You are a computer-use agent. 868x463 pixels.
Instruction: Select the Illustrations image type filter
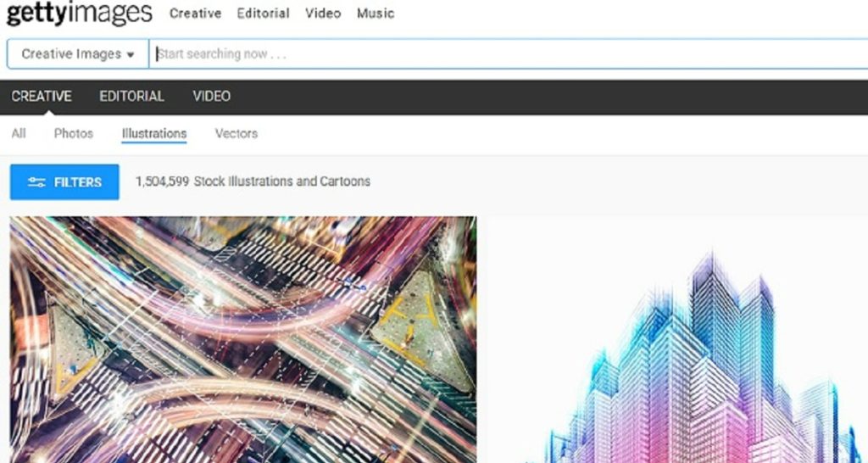point(154,134)
